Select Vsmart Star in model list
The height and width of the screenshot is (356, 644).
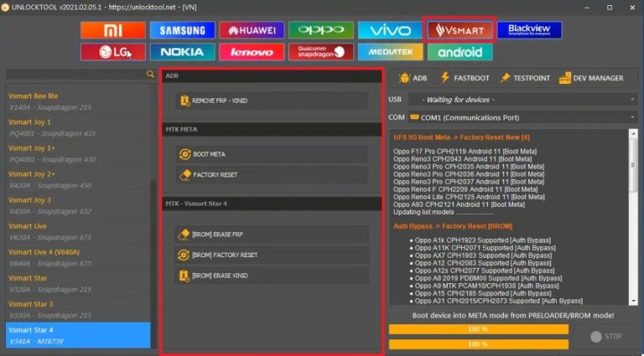point(78,283)
